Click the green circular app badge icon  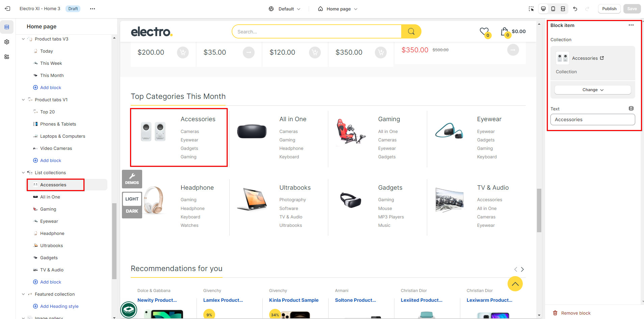coord(129,310)
